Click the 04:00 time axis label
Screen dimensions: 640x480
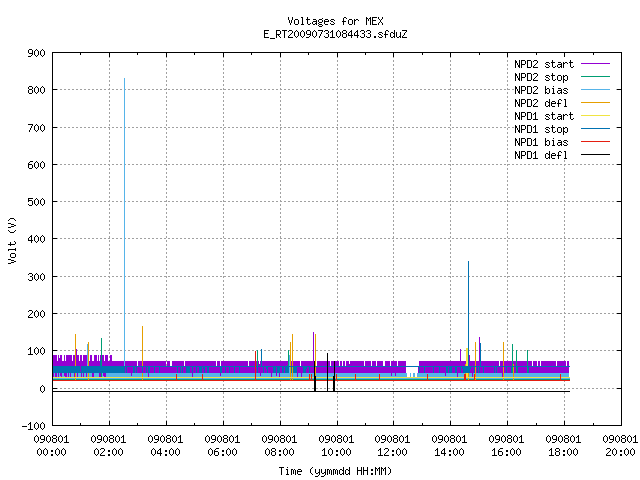(x=165, y=452)
